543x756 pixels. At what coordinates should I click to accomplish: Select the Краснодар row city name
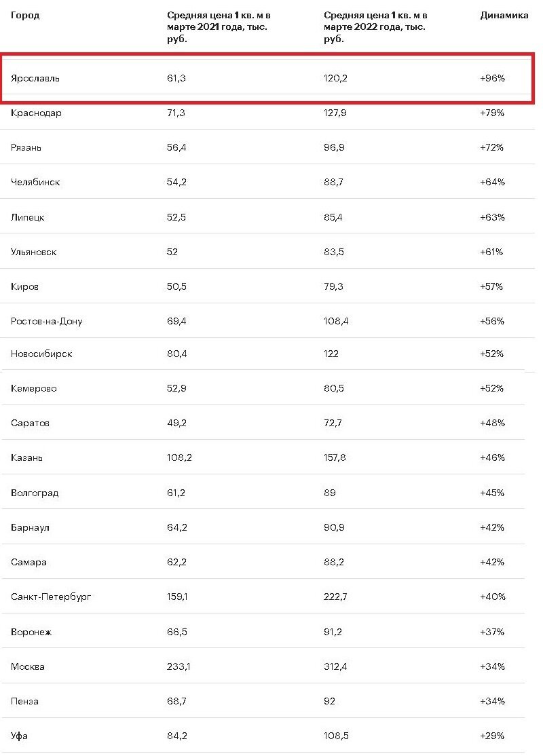[x=36, y=113]
